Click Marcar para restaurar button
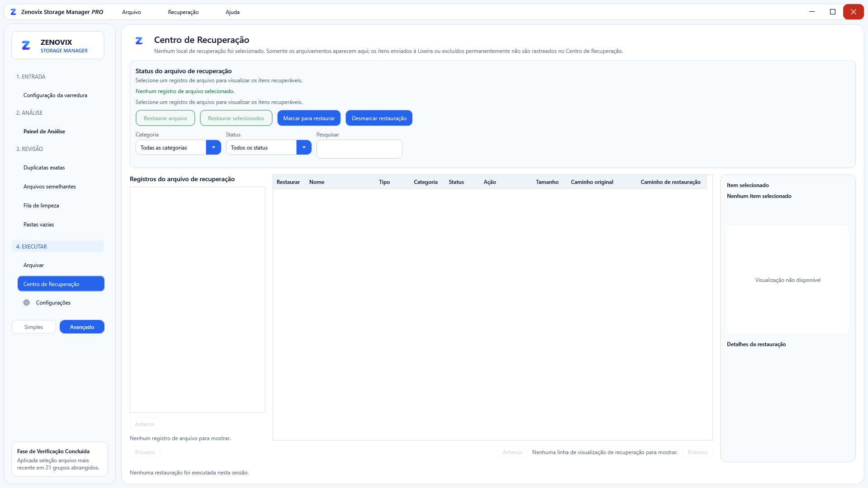 (309, 118)
